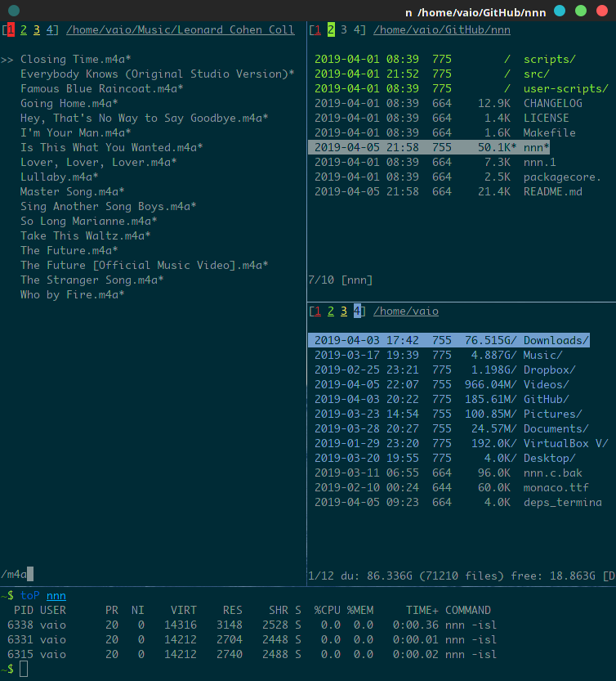
Task: Open the GitHub/ directory in home pane
Action: [x=546, y=400]
